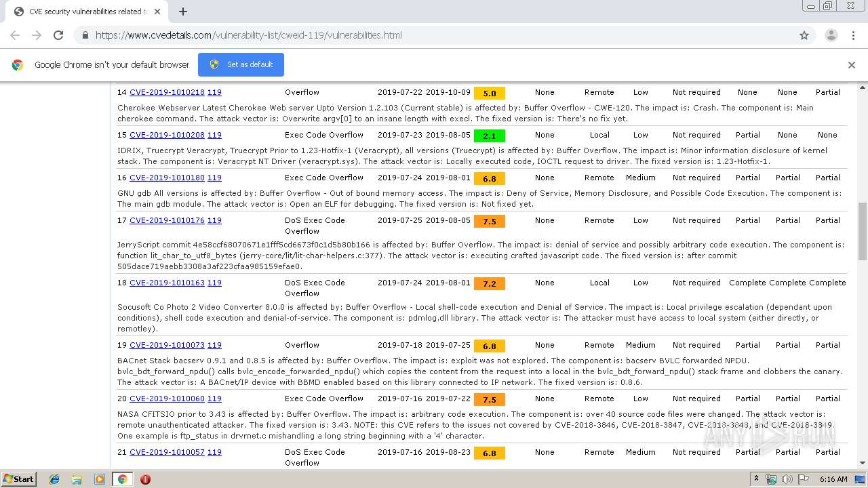Select the 7.5 score cell for CVE-2019-1010176
The width and height of the screenshot is (868, 488).
tap(489, 221)
